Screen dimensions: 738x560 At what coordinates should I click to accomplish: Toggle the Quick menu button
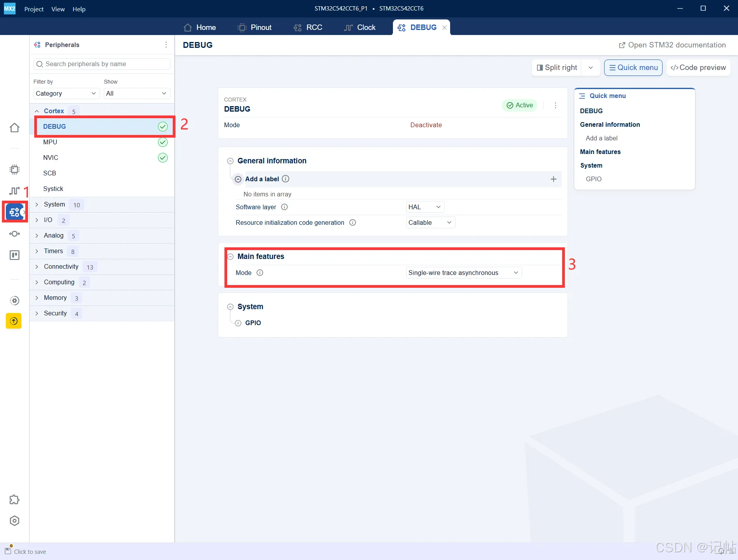coord(633,68)
